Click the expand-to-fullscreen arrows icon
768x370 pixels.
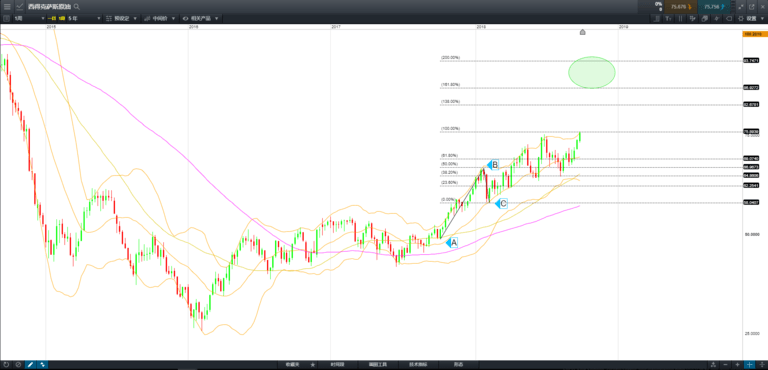(x=740, y=7)
